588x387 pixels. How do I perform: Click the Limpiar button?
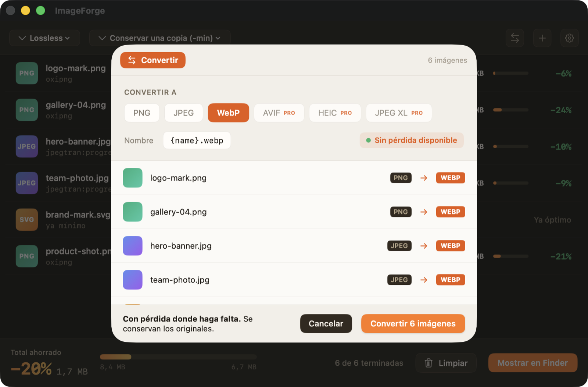click(446, 363)
